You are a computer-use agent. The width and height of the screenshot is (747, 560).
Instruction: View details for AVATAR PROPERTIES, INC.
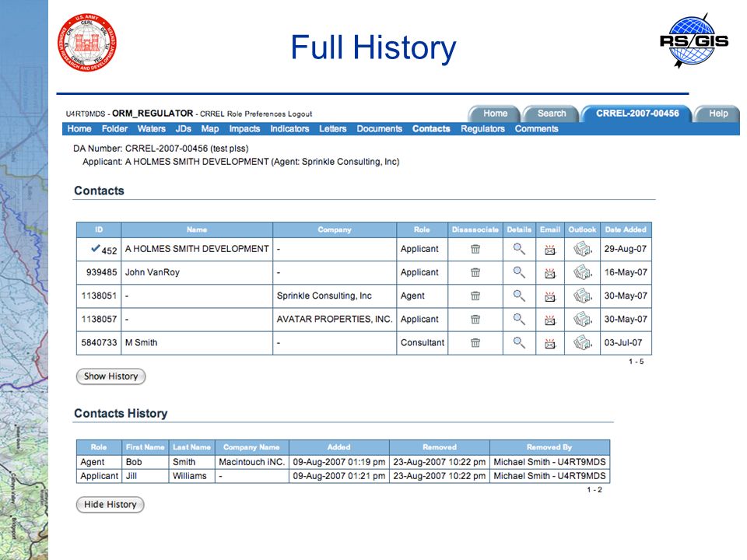(519, 319)
